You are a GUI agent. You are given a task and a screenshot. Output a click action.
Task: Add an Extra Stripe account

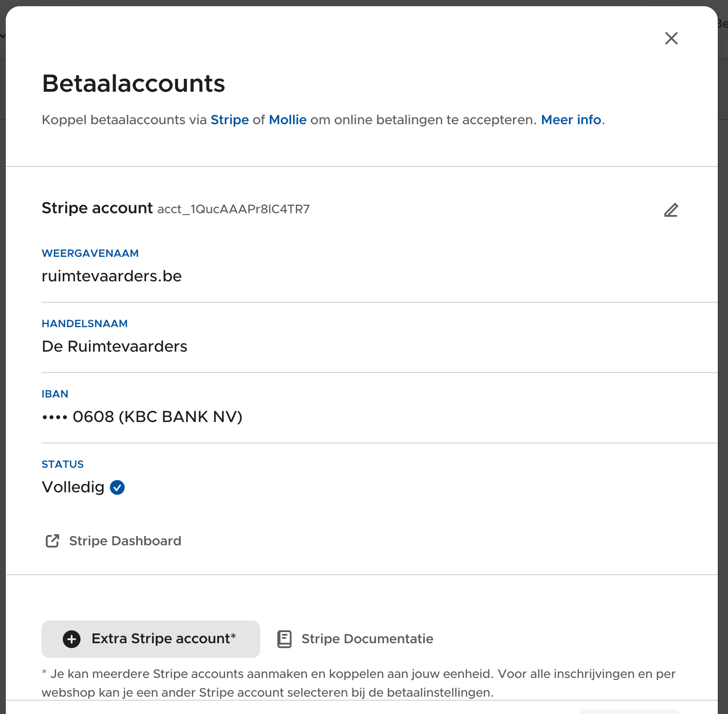click(x=151, y=639)
